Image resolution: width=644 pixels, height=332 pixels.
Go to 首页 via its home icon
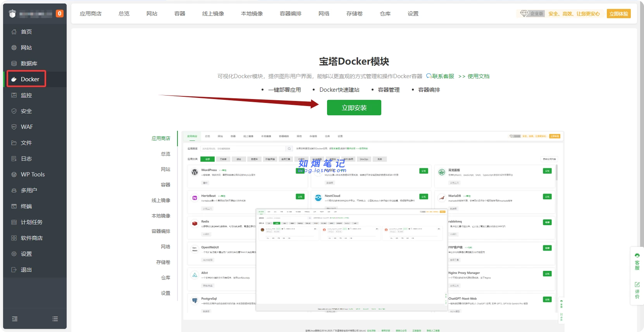pyautogui.click(x=14, y=32)
